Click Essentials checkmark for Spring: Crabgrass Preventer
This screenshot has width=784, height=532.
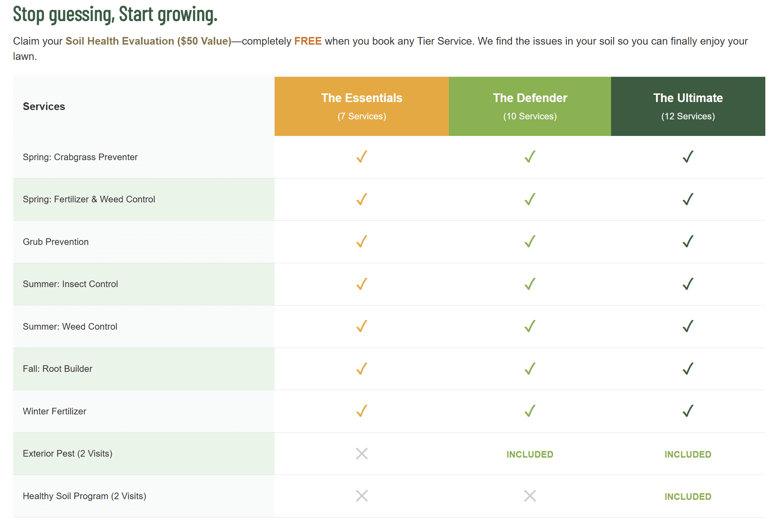point(361,157)
